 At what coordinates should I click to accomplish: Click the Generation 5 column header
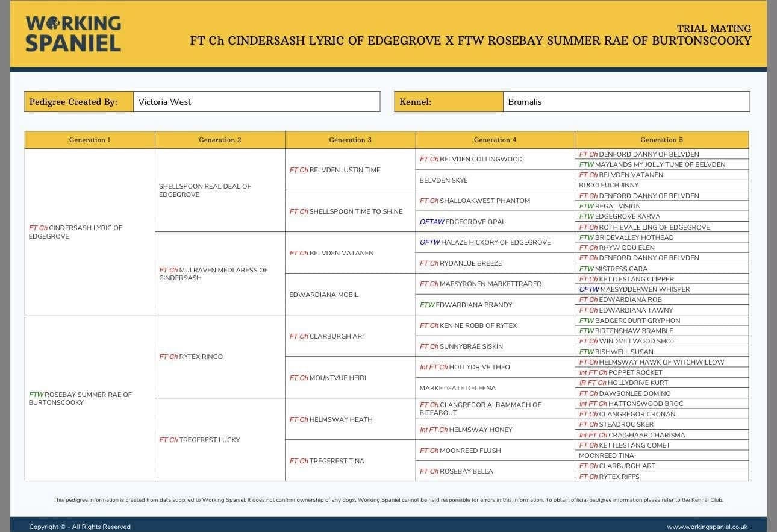[x=661, y=140]
